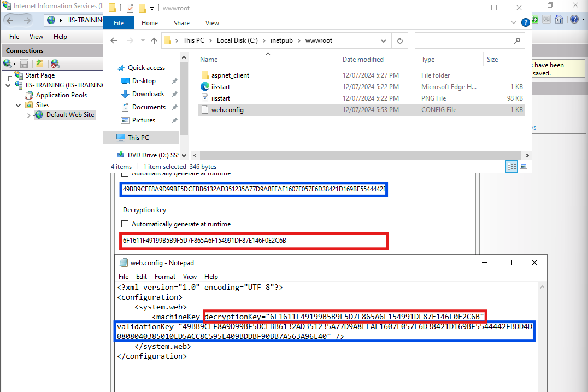The image size is (588, 392).
Task: Open the Share ribbon tab in Explorer
Action: tap(181, 23)
